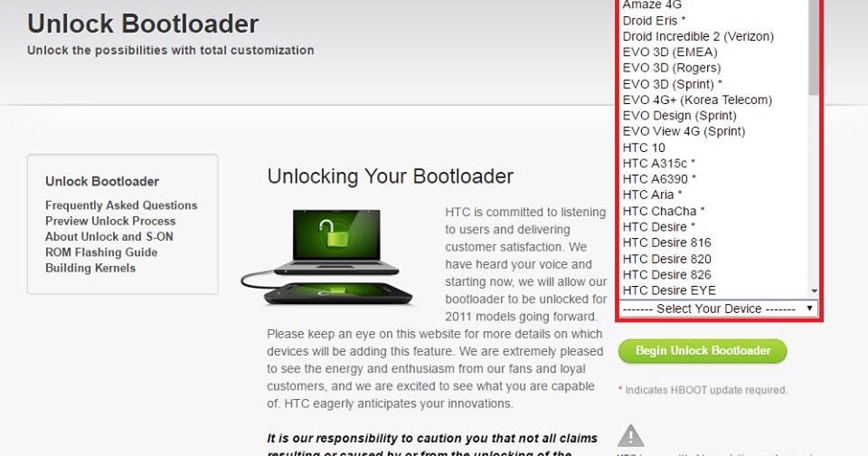Click the device list scrollbar thumb
The image size is (868, 456).
(x=814, y=47)
